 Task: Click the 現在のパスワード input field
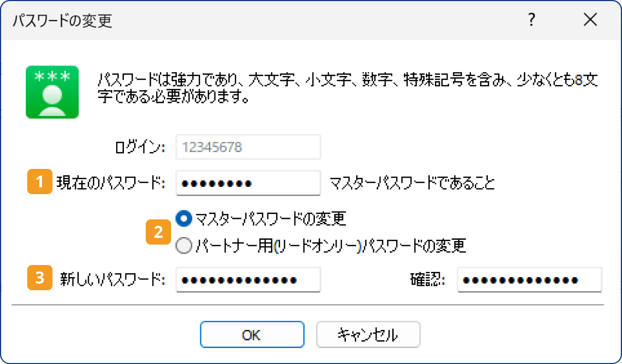[248, 182]
